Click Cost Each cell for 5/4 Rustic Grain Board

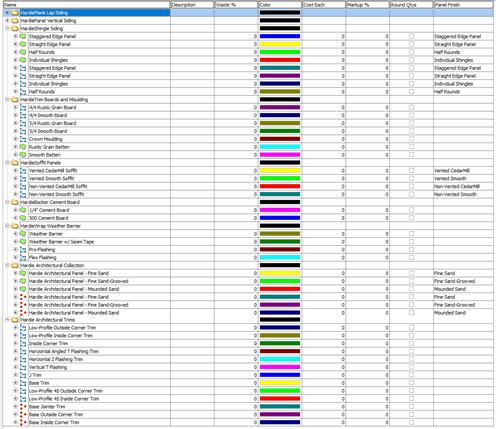click(x=324, y=123)
